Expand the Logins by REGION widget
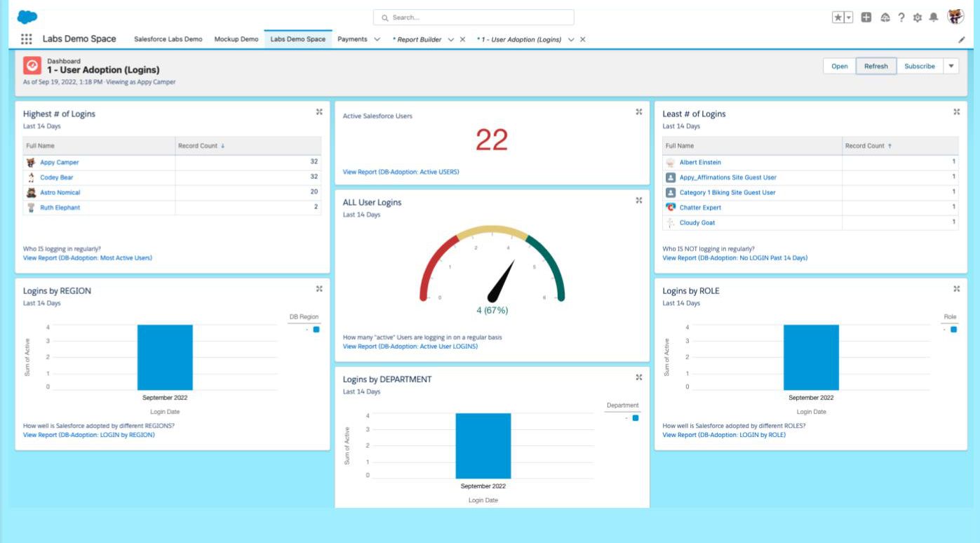 pos(319,288)
